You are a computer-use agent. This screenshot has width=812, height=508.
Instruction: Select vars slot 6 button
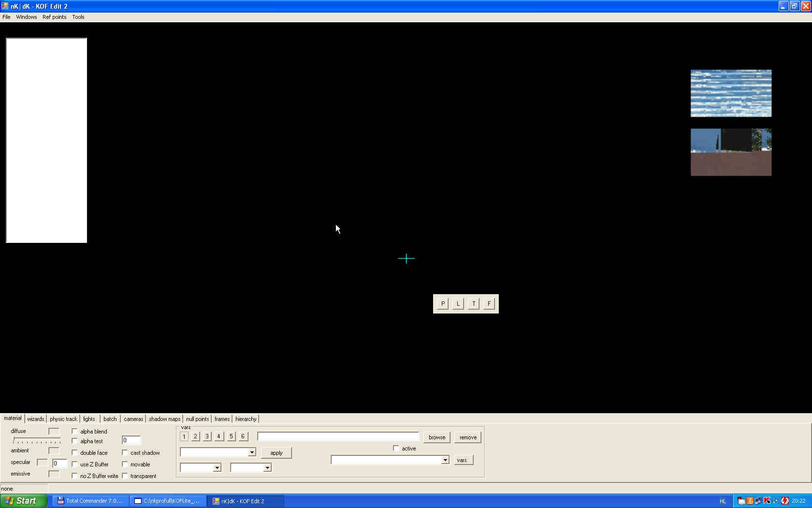click(243, 436)
